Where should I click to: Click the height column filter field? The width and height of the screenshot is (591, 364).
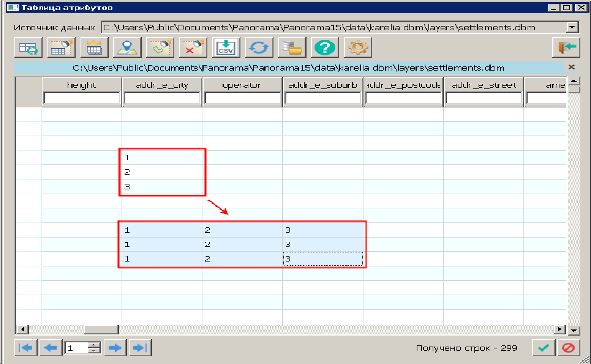[82, 98]
